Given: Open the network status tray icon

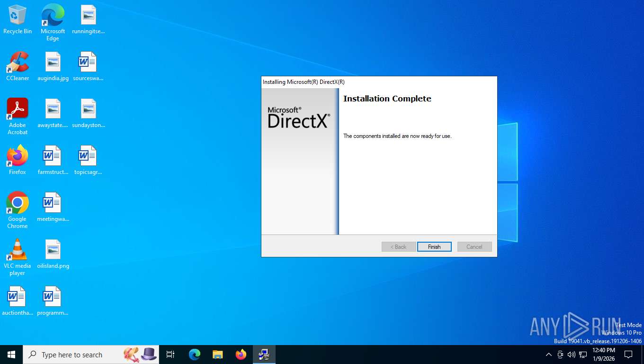Looking at the screenshot, I should [x=583, y=355].
